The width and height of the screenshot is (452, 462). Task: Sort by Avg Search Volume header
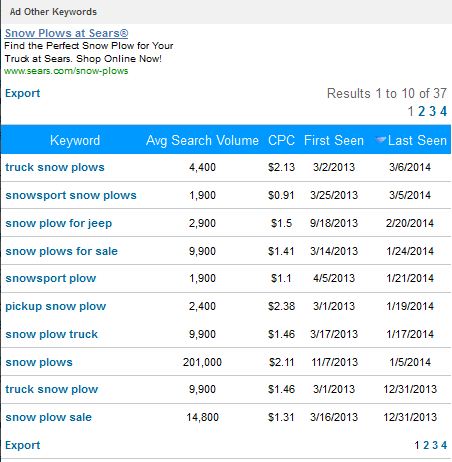[202, 140]
